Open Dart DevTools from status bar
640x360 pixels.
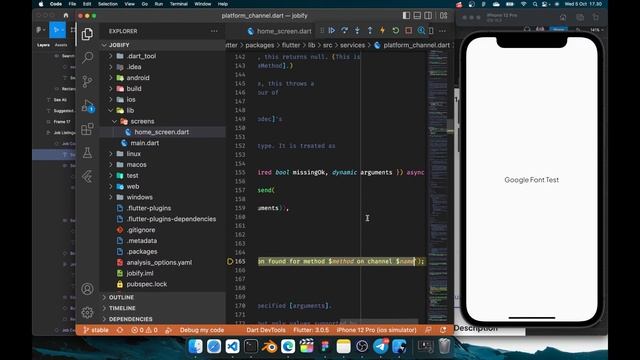(266, 330)
